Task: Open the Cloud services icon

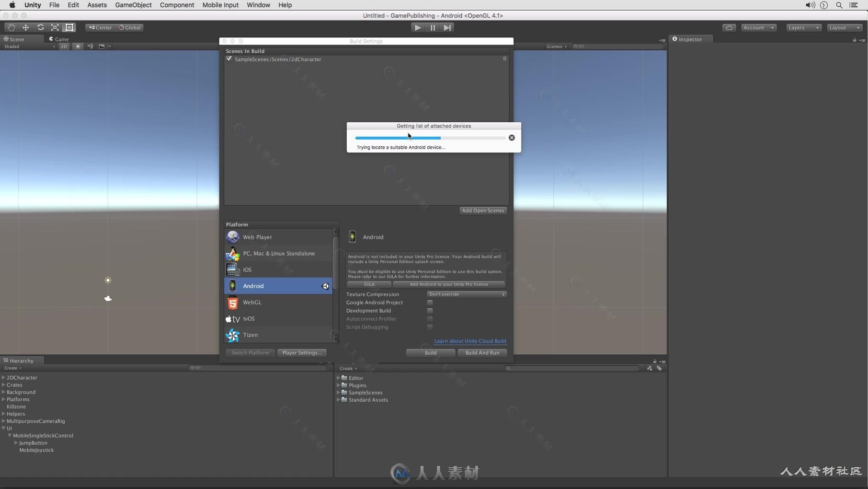Action: click(729, 27)
